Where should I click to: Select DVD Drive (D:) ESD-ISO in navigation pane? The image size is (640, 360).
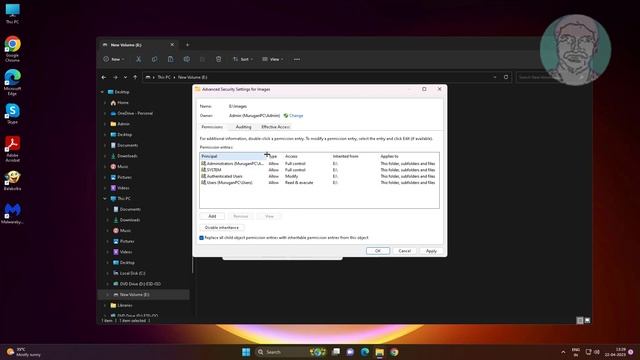(x=140, y=284)
